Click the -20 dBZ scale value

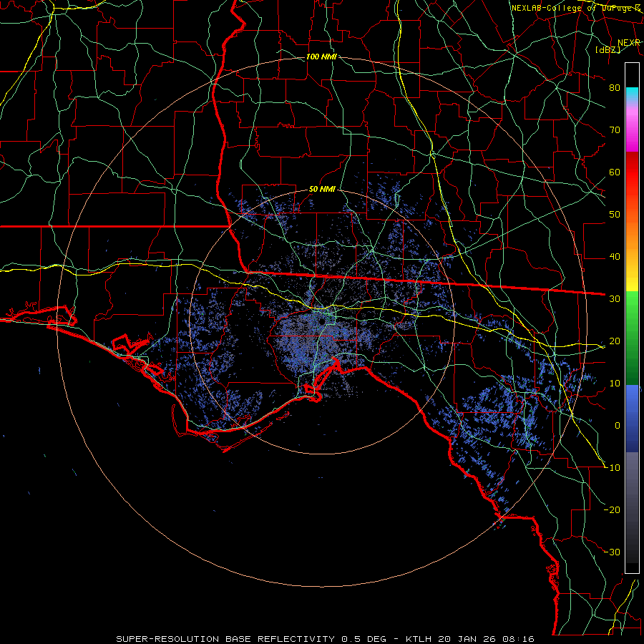tap(612, 510)
